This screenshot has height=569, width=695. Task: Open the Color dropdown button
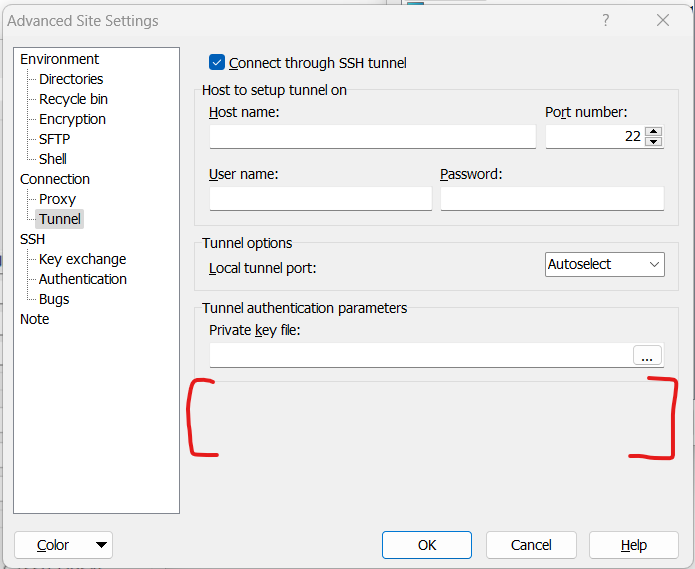pos(63,545)
